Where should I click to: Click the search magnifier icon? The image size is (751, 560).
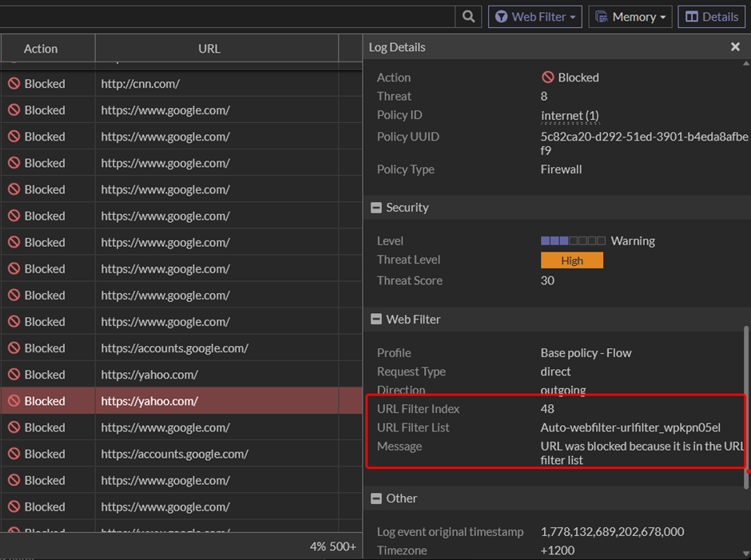tap(468, 17)
